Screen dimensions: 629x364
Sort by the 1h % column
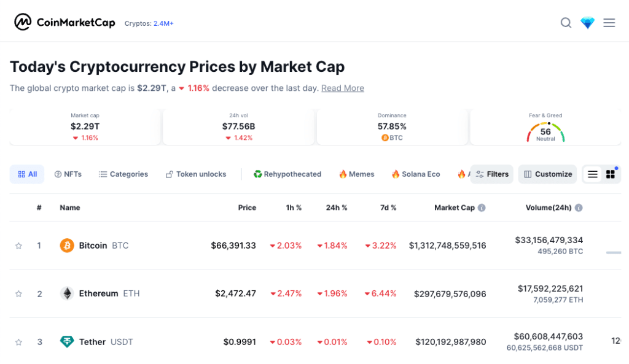point(294,207)
